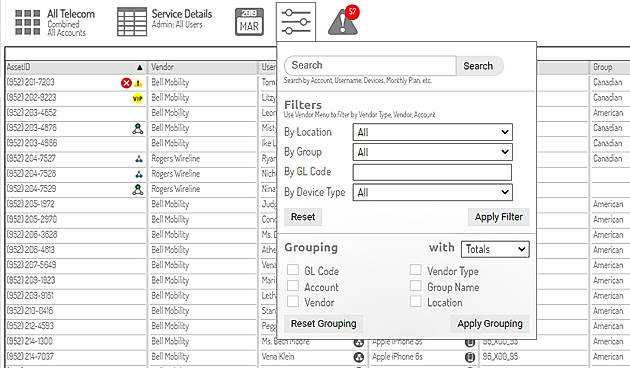
Task: Toggle the filter sliders panel icon
Action: [x=296, y=22]
